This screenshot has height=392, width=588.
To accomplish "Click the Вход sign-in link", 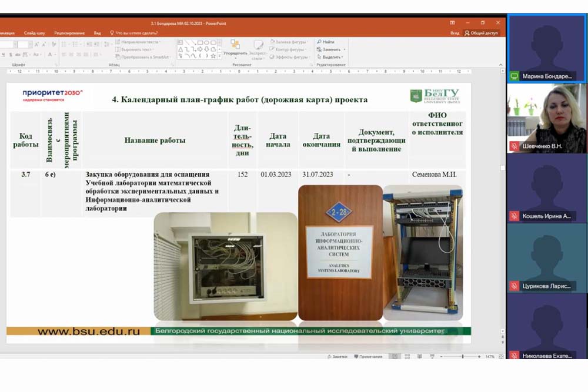I will tap(455, 33).
